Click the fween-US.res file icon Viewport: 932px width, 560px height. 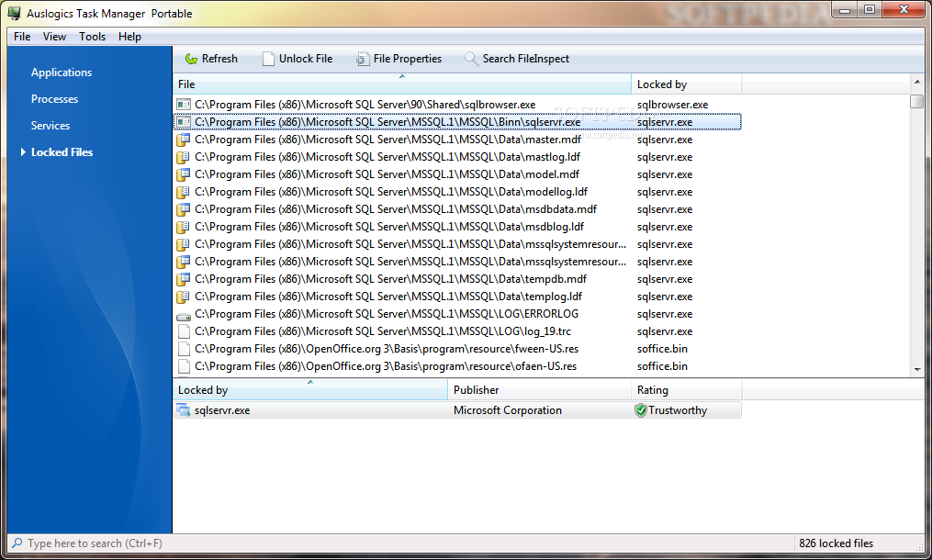[184, 349]
